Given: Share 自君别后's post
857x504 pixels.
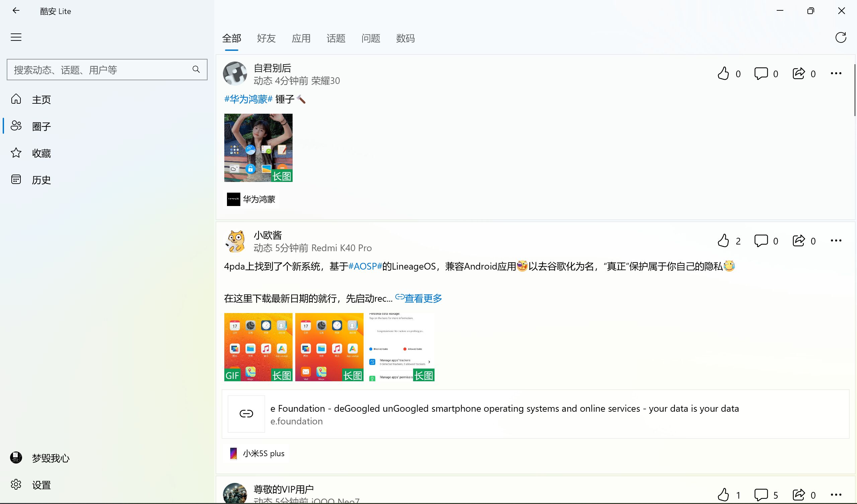Looking at the screenshot, I should [x=804, y=73].
